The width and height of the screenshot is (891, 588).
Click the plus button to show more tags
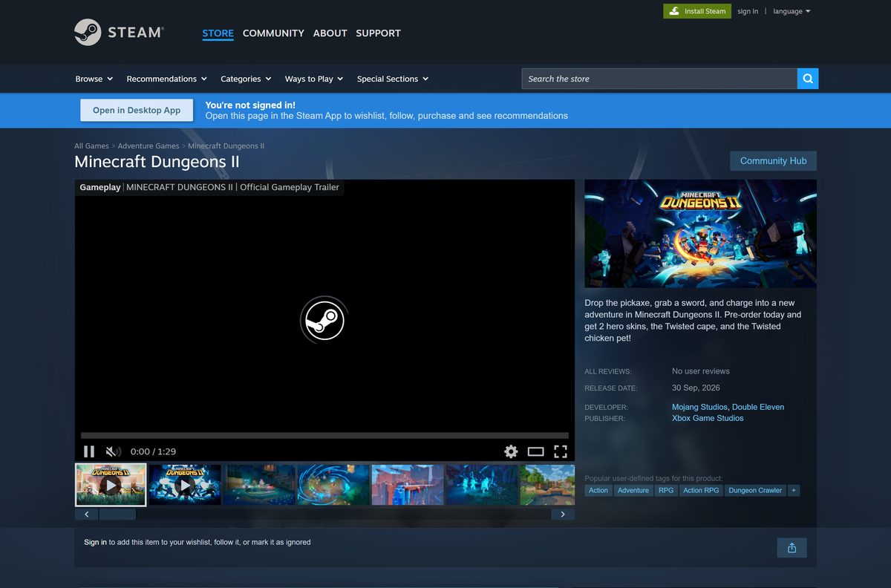[794, 491]
